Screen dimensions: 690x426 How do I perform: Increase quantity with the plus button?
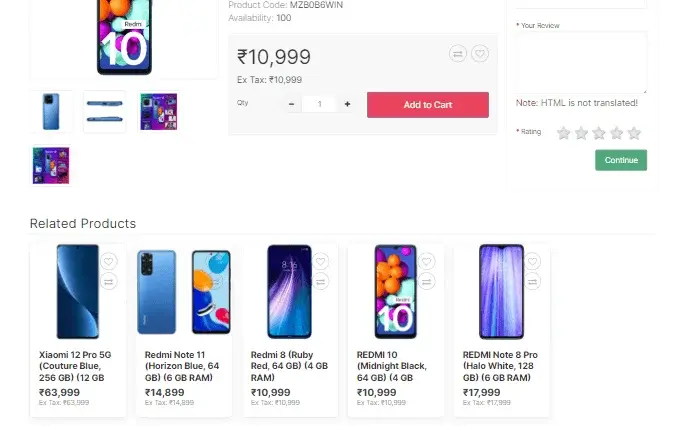(x=347, y=104)
